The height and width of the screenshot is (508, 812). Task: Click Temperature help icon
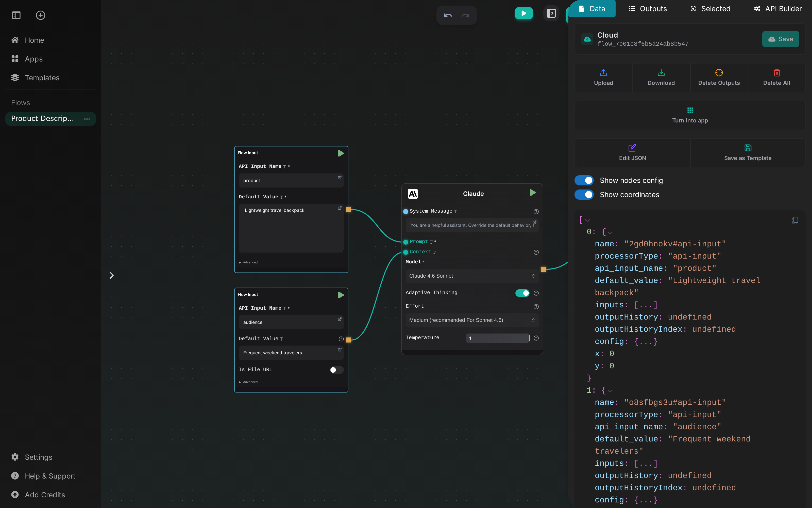pyautogui.click(x=536, y=338)
